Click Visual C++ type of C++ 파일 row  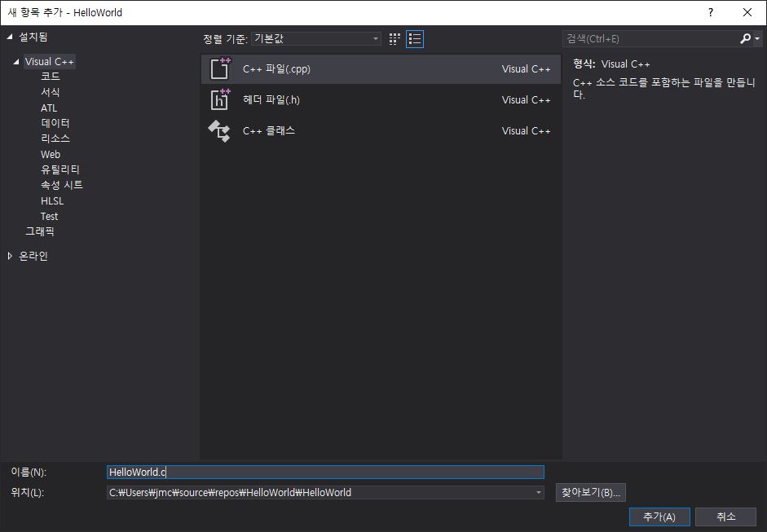pyautogui.click(x=526, y=69)
